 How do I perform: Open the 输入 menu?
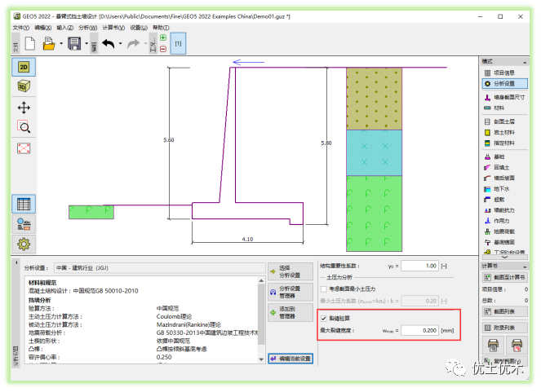(64, 28)
